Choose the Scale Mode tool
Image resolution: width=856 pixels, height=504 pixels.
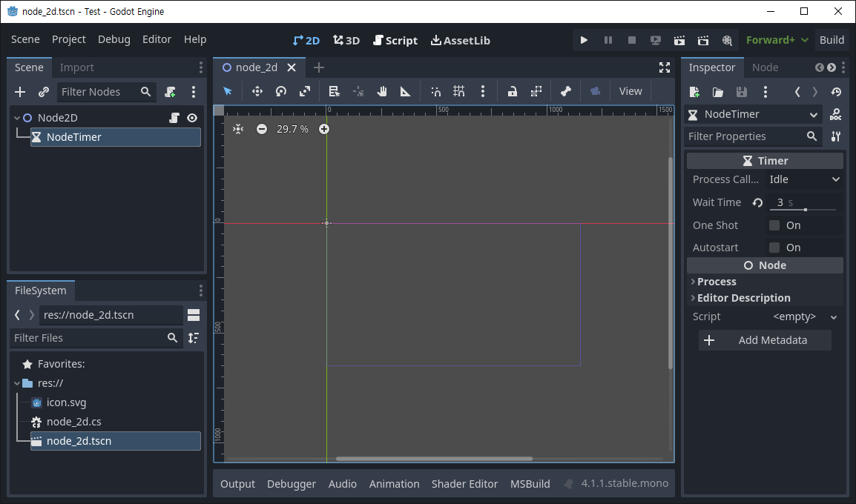(x=305, y=91)
